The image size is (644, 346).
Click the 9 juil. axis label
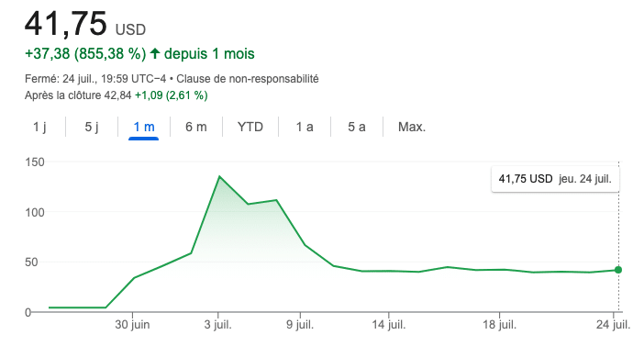tap(300, 325)
